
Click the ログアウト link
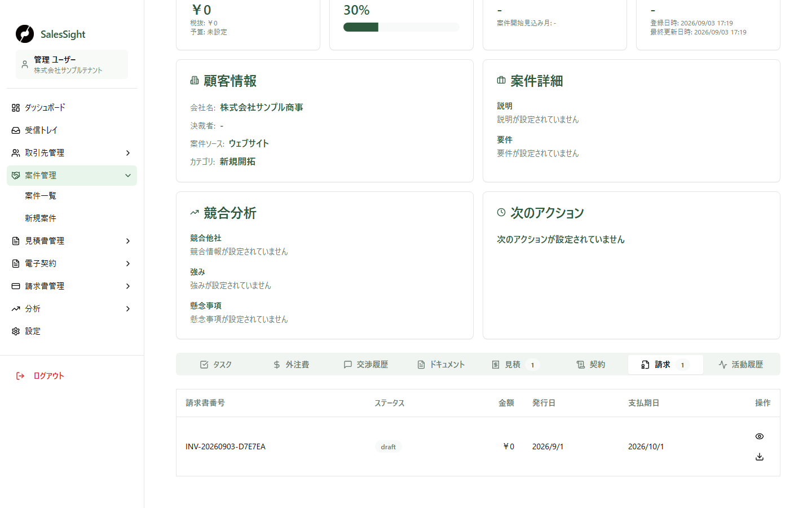[x=48, y=376]
